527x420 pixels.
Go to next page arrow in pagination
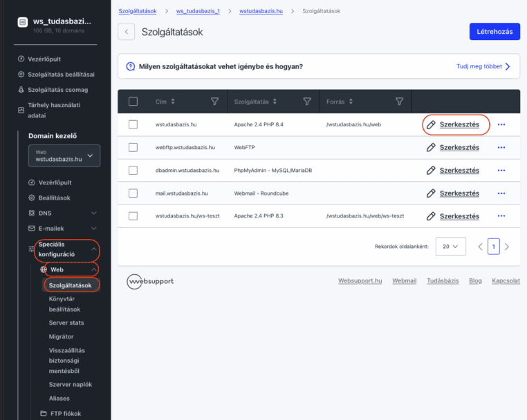[x=507, y=247]
